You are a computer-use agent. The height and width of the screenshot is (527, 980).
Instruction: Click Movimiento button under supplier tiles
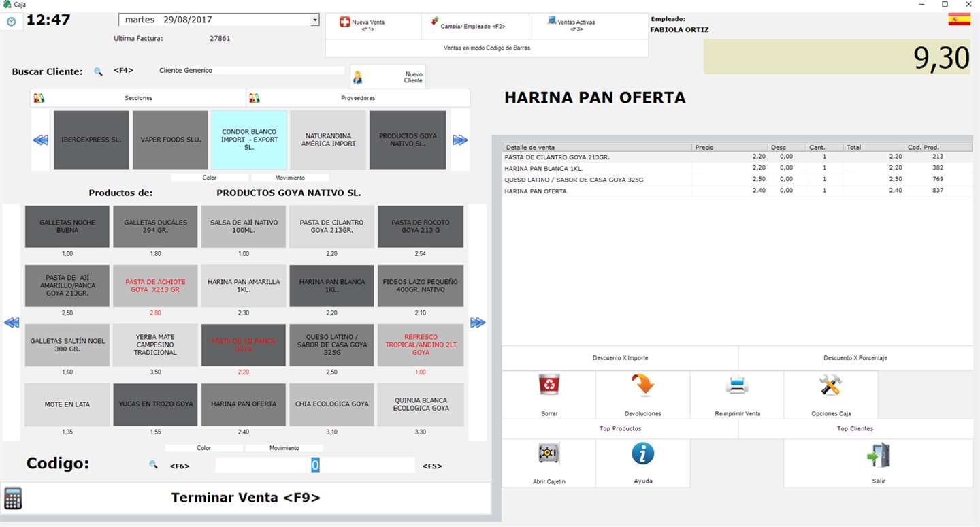pyautogui.click(x=290, y=178)
